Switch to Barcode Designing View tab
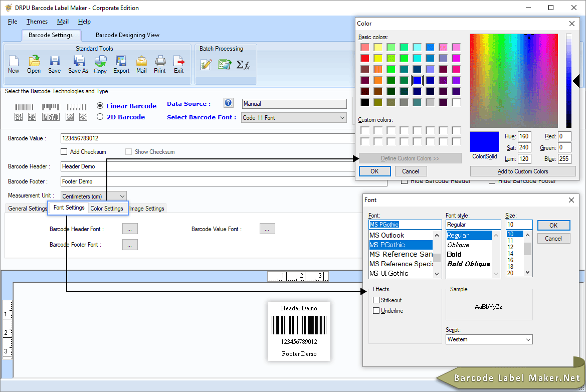The height and width of the screenshot is (392, 586). coord(127,35)
